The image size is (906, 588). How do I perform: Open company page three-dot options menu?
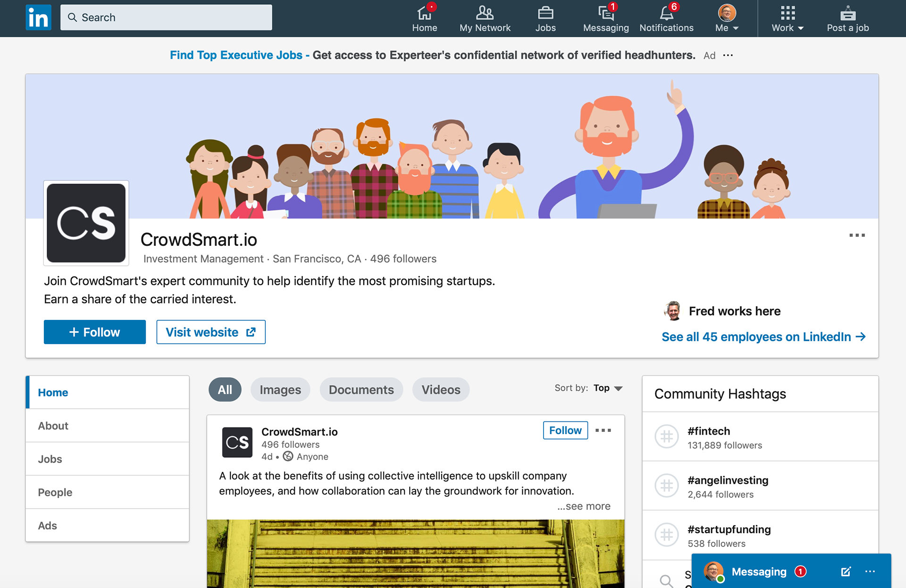(857, 235)
